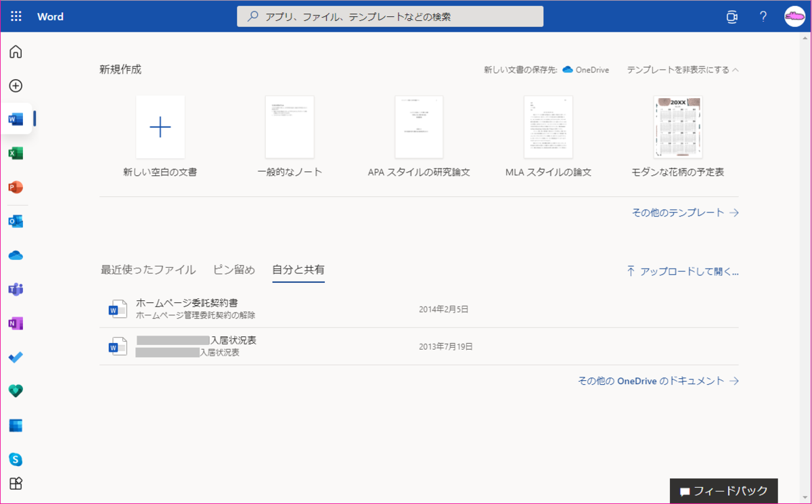The height and width of the screenshot is (504, 812).
Task: Open OneDrive cloud icon in sidebar
Action: tap(16, 255)
